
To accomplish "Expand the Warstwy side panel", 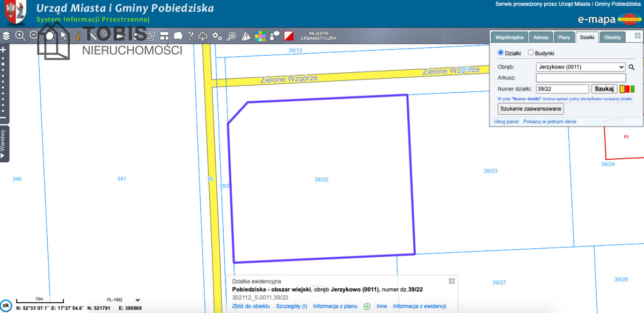I will [x=4, y=143].
